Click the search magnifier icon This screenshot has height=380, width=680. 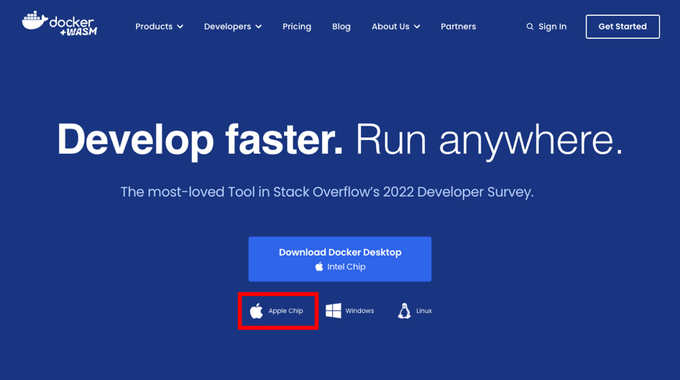[x=530, y=26]
